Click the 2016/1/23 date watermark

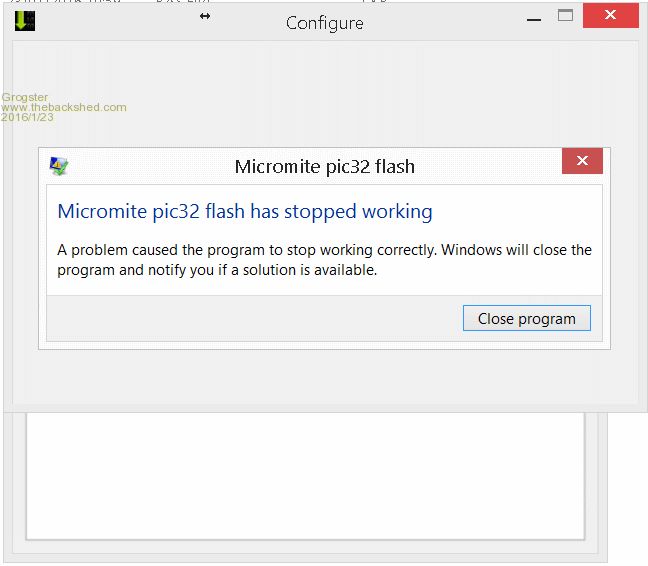pyautogui.click(x=28, y=117)
